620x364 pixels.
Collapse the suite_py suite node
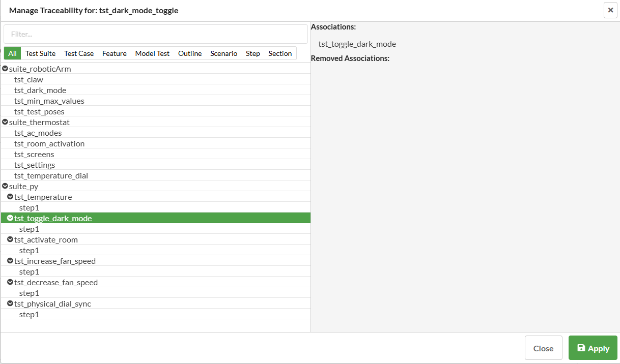click(5, 186)
